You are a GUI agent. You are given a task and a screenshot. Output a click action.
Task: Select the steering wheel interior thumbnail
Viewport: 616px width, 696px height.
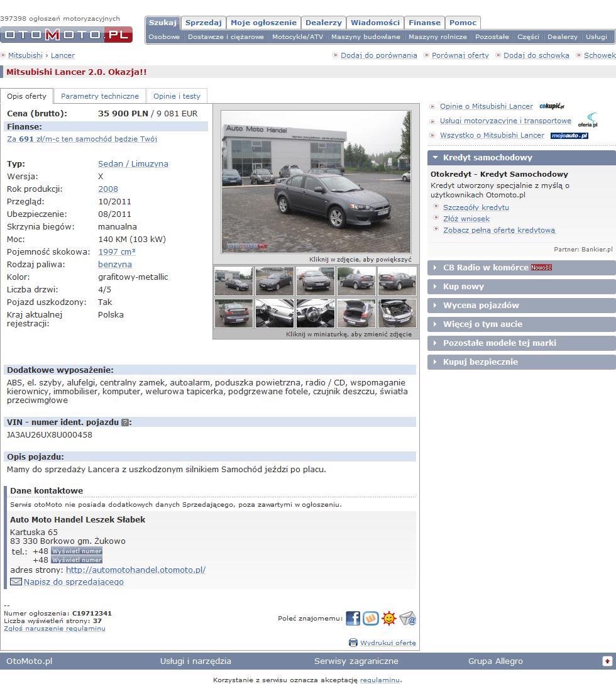click(315, 313)
